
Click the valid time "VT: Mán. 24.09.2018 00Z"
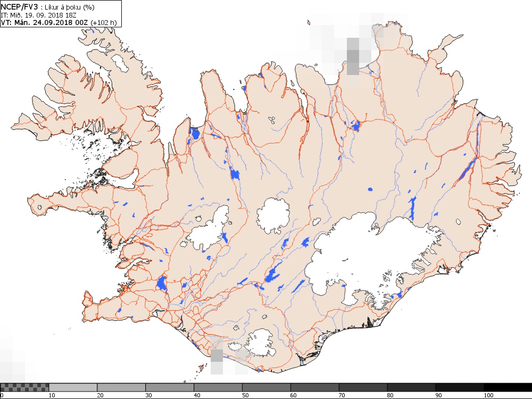[x=45, y=22]
